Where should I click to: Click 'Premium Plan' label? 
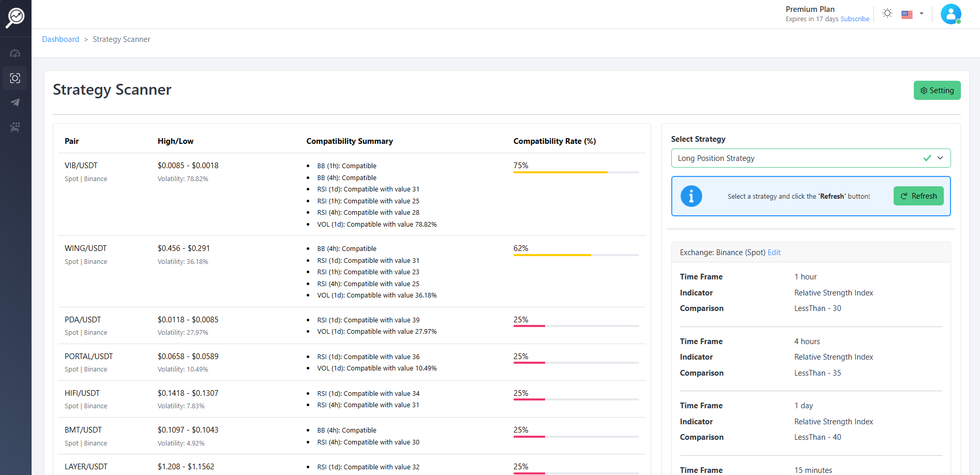tap(810, 9)
